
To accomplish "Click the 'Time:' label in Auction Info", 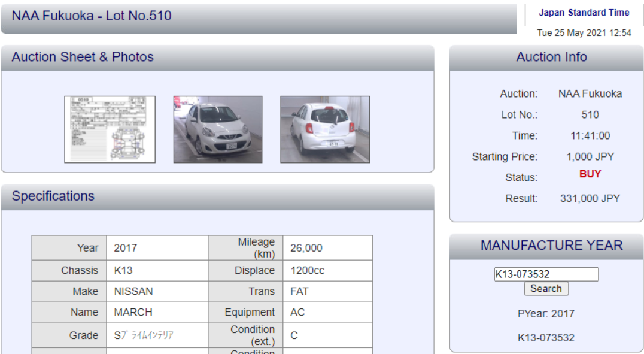I will click(x=524, y=136).
